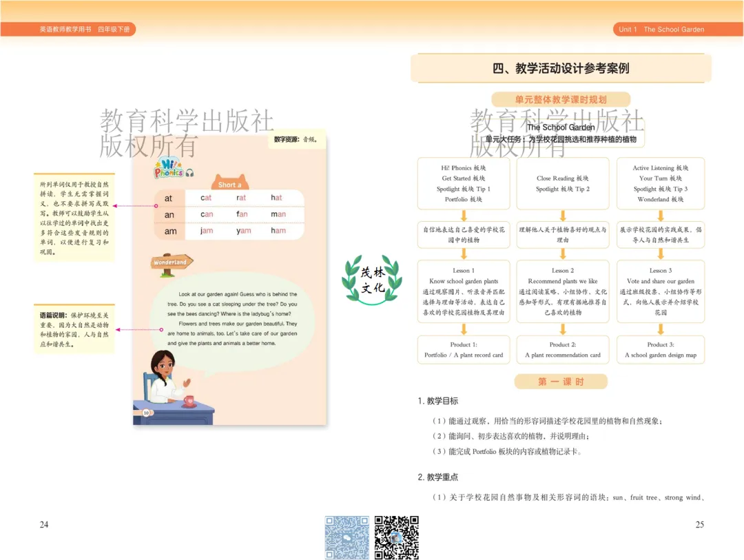The image size is (744, 560).
Task: Click the Close Reading 板块 box
Action: (x=563, y=183)
